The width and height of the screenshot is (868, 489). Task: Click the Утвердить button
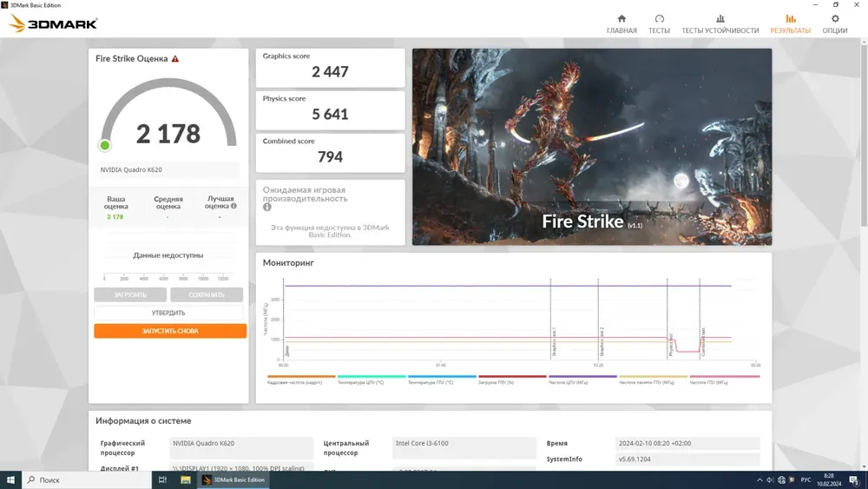pyautogui.click(x=168, y=313)
